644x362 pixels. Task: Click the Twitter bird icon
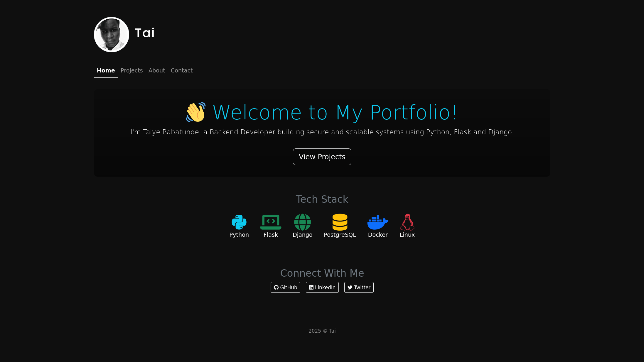tap(350, 287)
